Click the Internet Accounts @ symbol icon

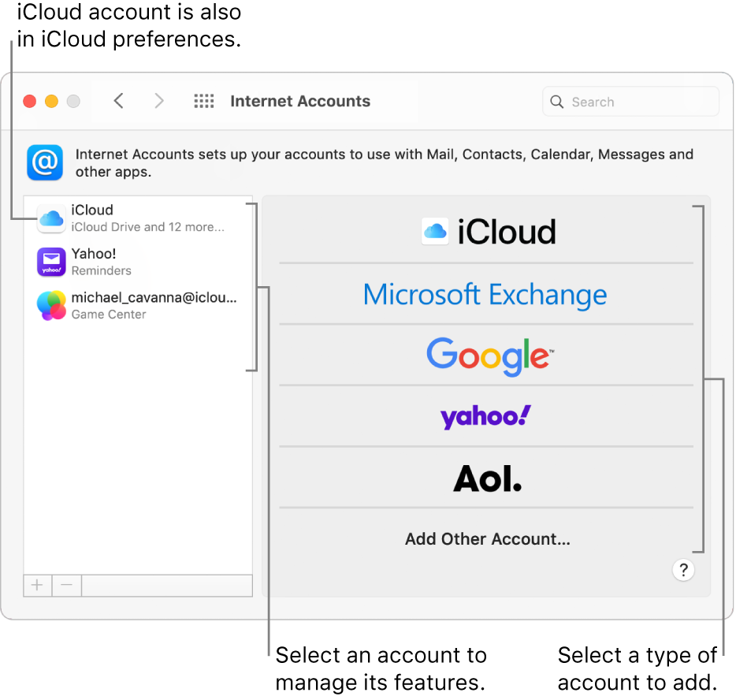point(45,162)
